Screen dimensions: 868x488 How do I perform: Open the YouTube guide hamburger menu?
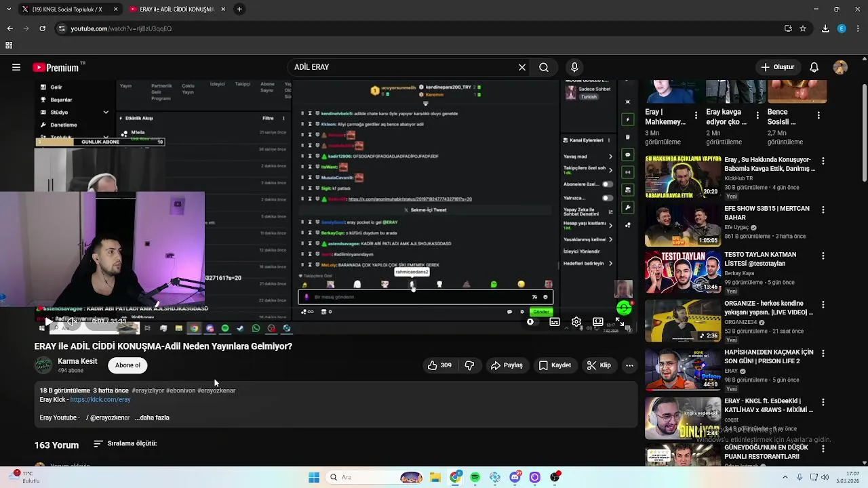click(16, 67)
